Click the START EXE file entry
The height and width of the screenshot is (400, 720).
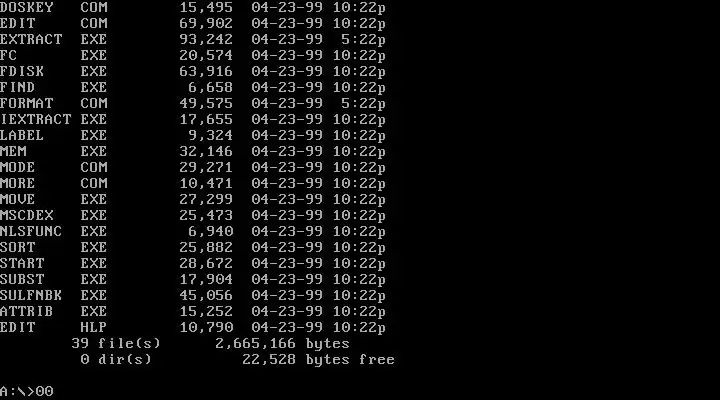tap(193, 264)
